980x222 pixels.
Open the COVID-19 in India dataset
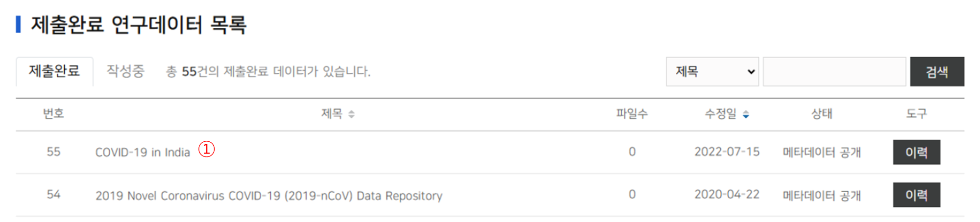tap(143, 153)
